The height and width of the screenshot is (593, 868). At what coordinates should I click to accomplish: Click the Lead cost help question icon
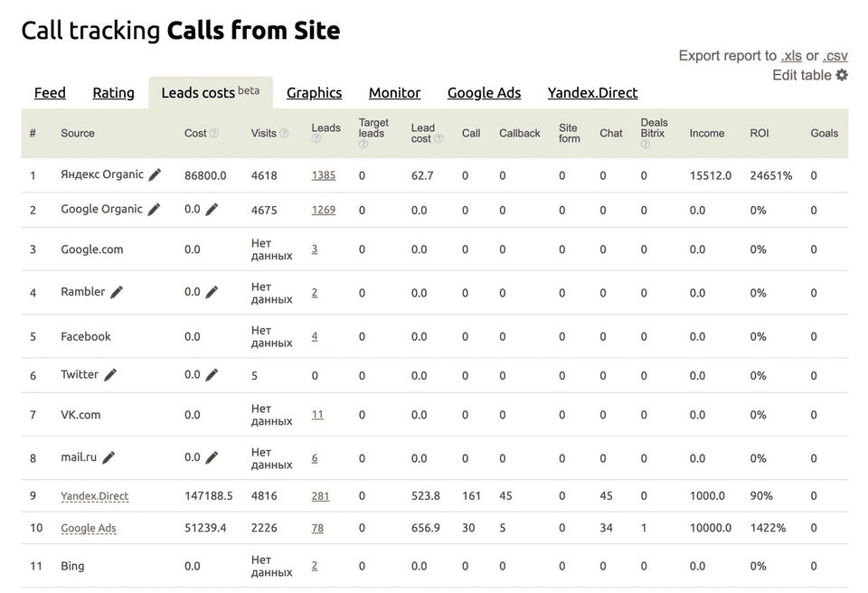tap(439, 138)
